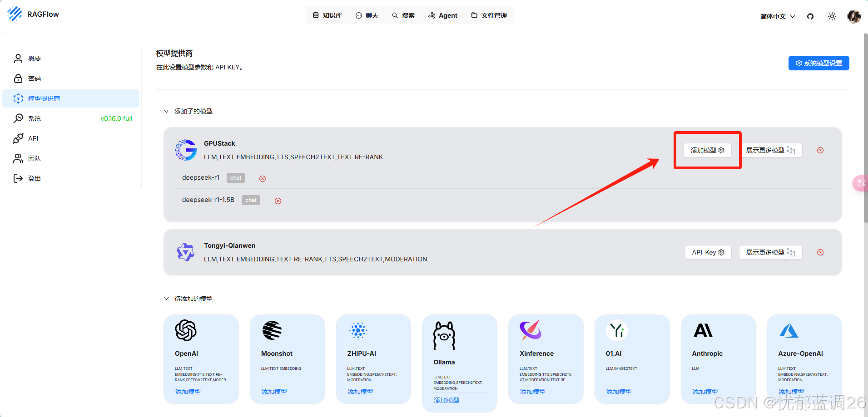The image size is (868, 417).
Task: Click 登出 to log out
Action: tap(71, 178)
